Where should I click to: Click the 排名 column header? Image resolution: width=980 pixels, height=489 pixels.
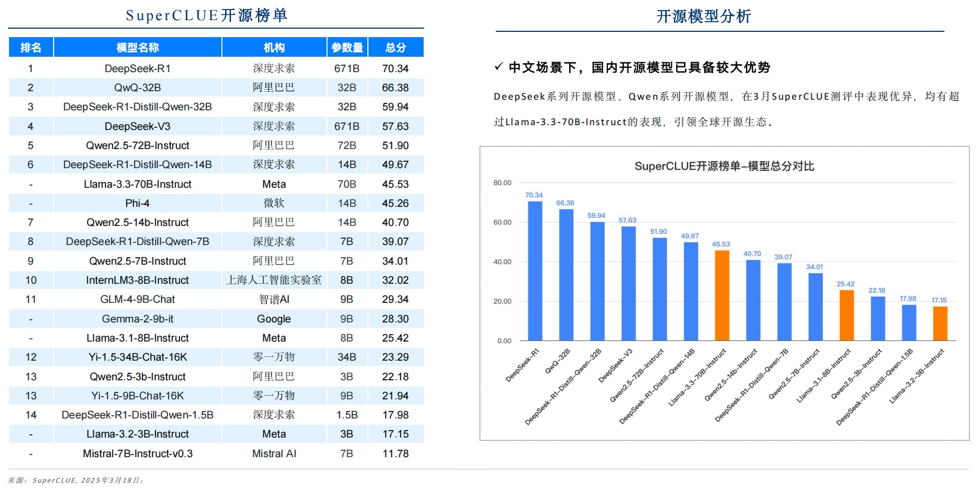point(31,47)
